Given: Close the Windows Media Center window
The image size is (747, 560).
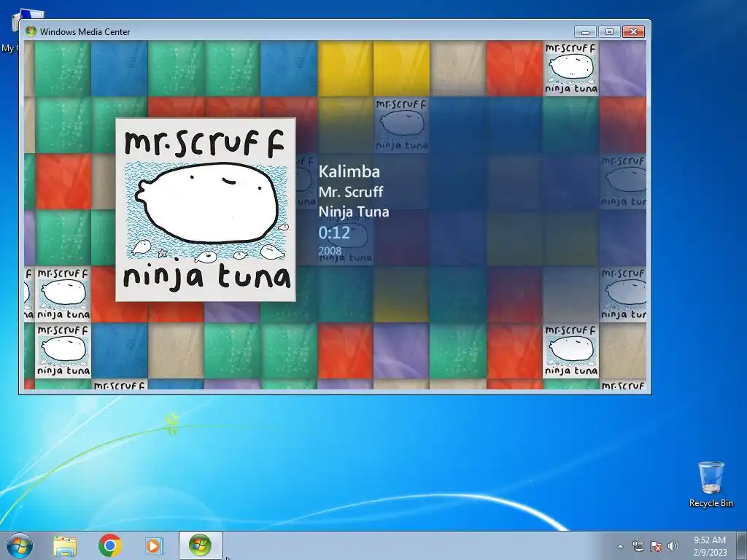Looking at the screenshot, I should coord(633,32).
